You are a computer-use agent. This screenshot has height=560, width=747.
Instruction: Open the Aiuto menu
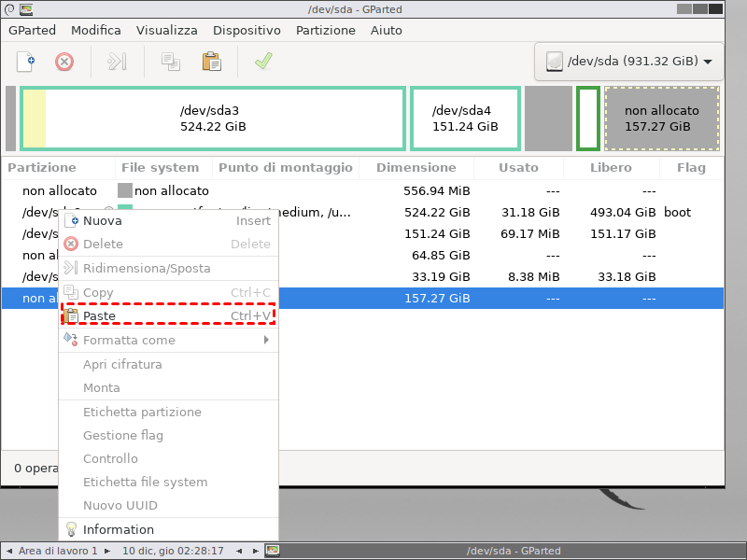click(x=387, y=30)
